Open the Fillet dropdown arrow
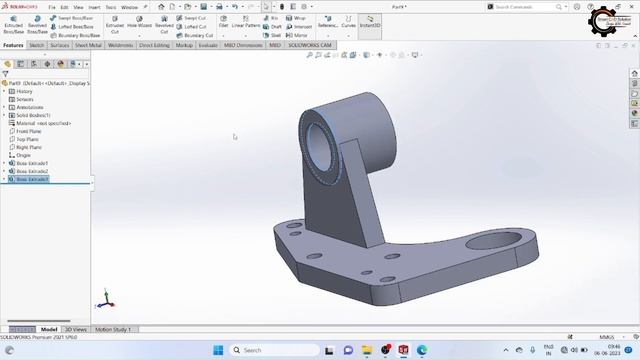The width and height of the screenshot is (640, 360). click(x=223, y=36)
